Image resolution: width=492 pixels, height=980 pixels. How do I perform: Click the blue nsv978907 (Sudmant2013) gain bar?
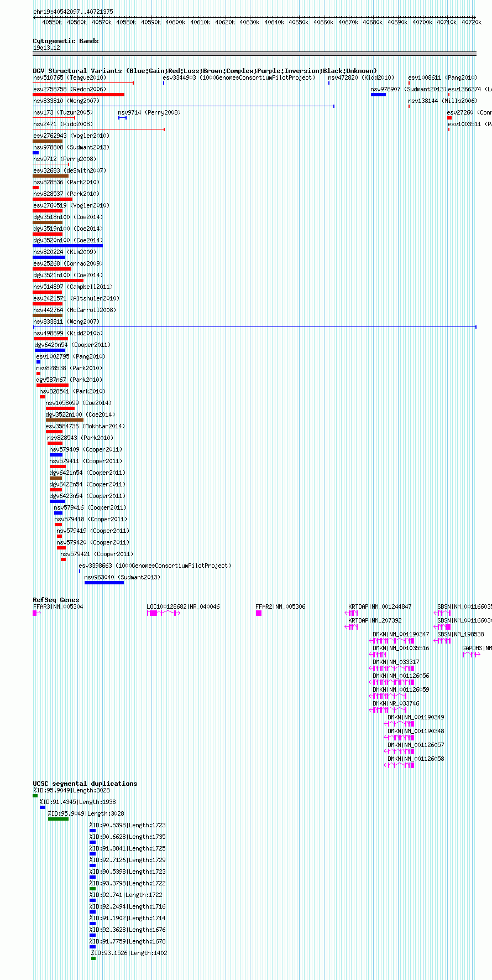click(379, 95)
